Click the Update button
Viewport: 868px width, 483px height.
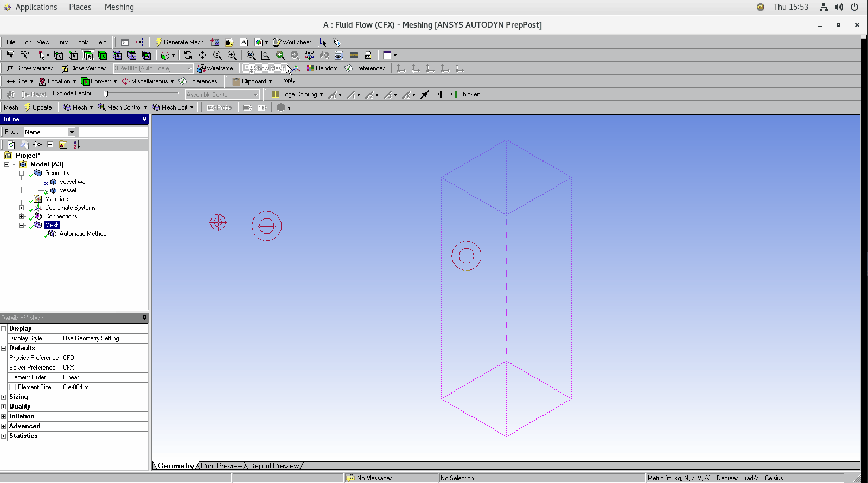38,107
